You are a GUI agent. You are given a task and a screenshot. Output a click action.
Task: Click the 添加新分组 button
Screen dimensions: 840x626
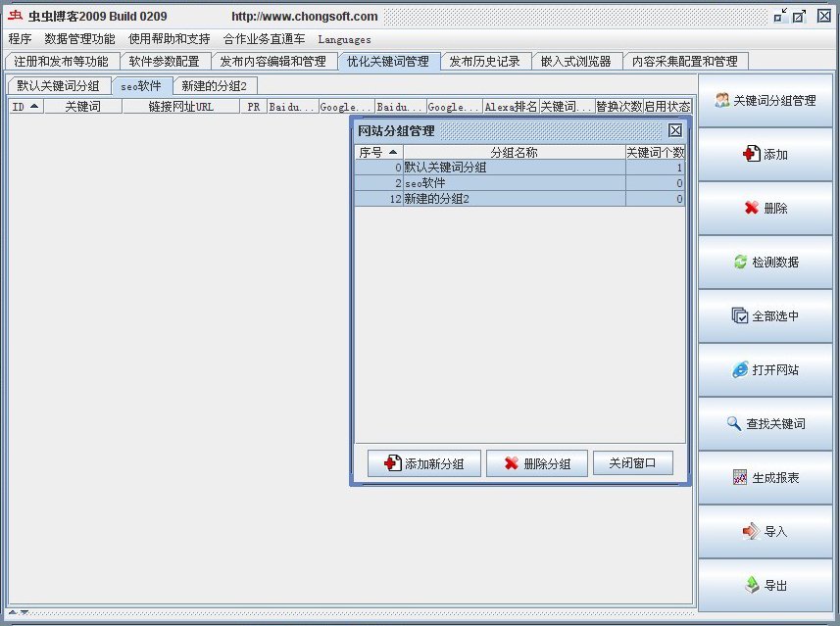click(x=423, y=462)
